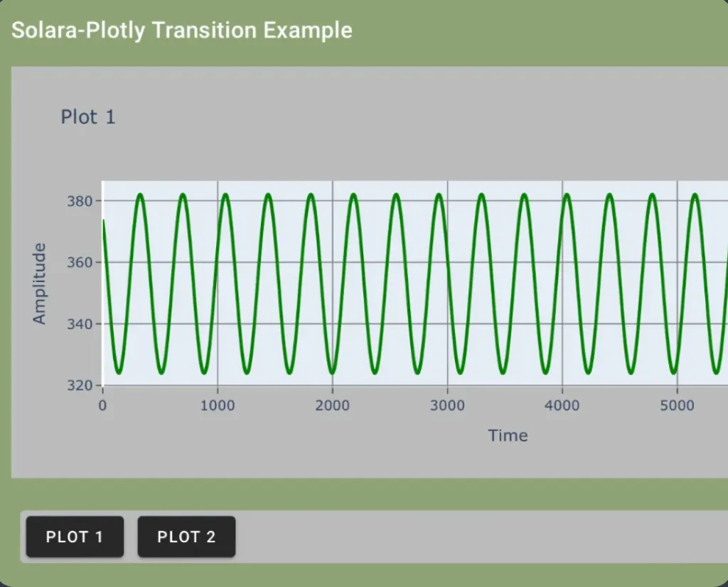Switch to the PLOT 2 chart
Screen dimensions: 728x587
tap(186, 537)
